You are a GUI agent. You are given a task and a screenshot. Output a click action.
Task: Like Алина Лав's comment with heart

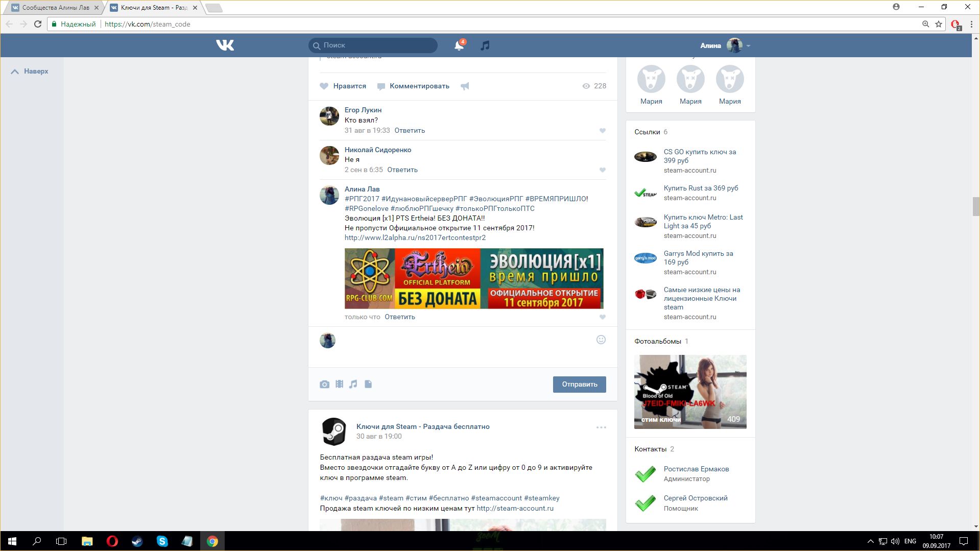click(603, 317)
